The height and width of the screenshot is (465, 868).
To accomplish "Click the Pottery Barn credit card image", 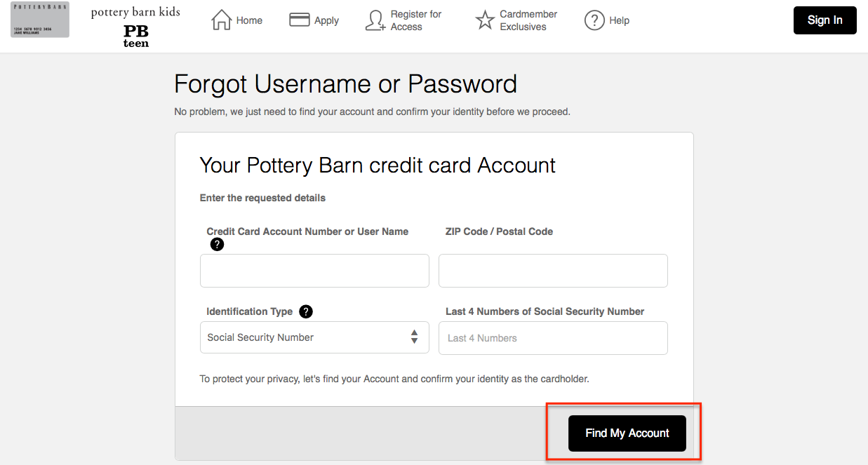I will [40, 20].
